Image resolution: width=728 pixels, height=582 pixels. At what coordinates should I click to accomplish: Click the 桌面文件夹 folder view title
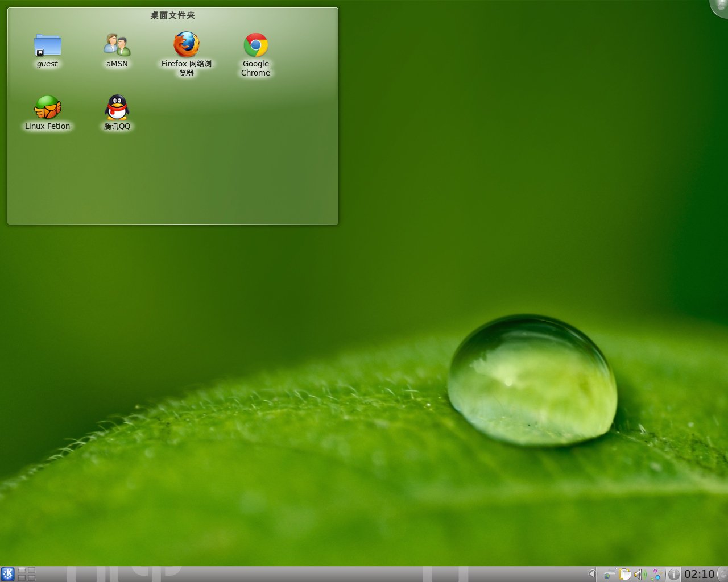173,15
